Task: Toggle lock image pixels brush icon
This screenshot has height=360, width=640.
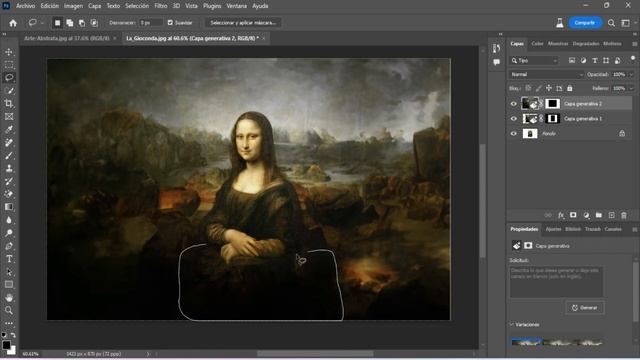Action: tap(539, 88)
